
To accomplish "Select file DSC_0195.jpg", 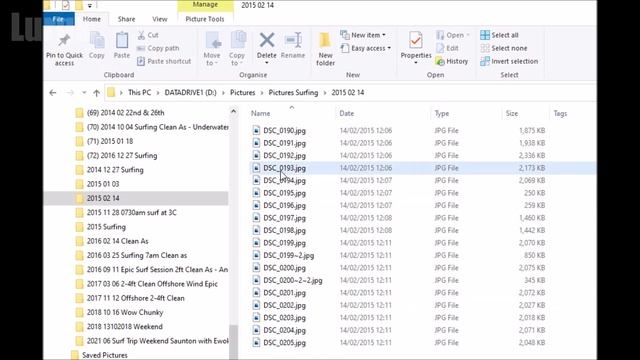I will (x=284, y=193).
